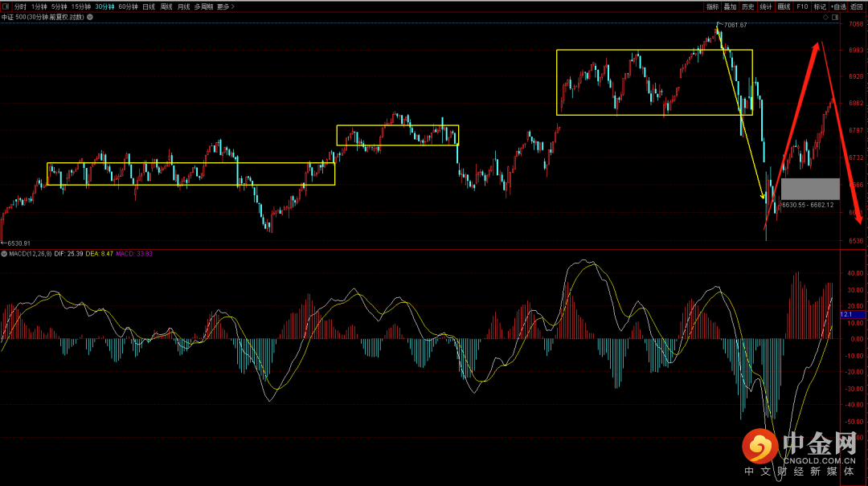Viewport: 868px width, 486px height.
Task: Click 返回 to go back
Action: [857, 6]
